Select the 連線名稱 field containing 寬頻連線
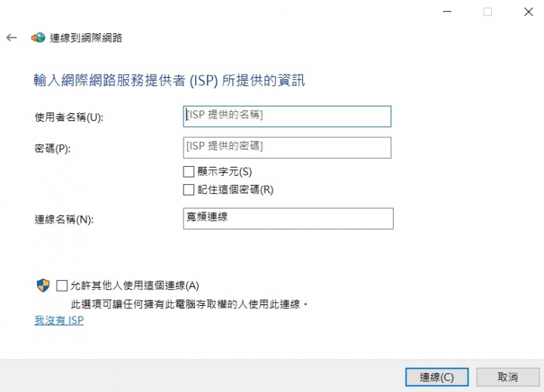This screenshot has width=544, height=392. pos(288,218)
